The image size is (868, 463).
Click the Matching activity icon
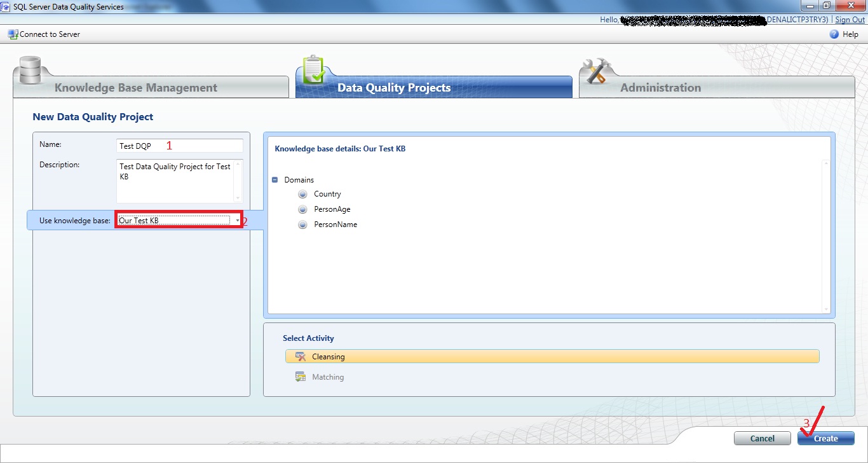point(301,377)
